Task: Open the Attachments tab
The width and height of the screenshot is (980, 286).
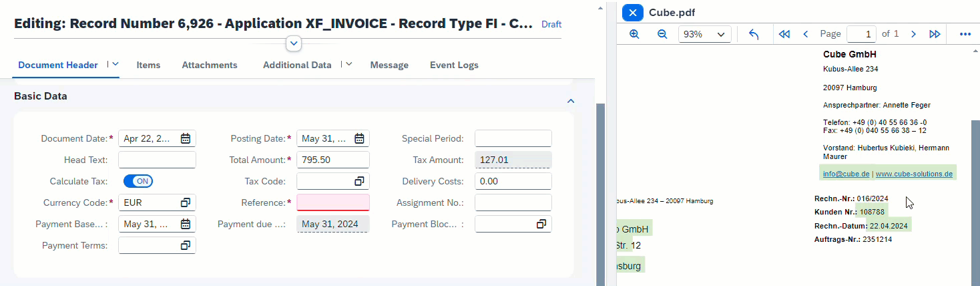Action: pyautogui.click(x=210, y=65)
